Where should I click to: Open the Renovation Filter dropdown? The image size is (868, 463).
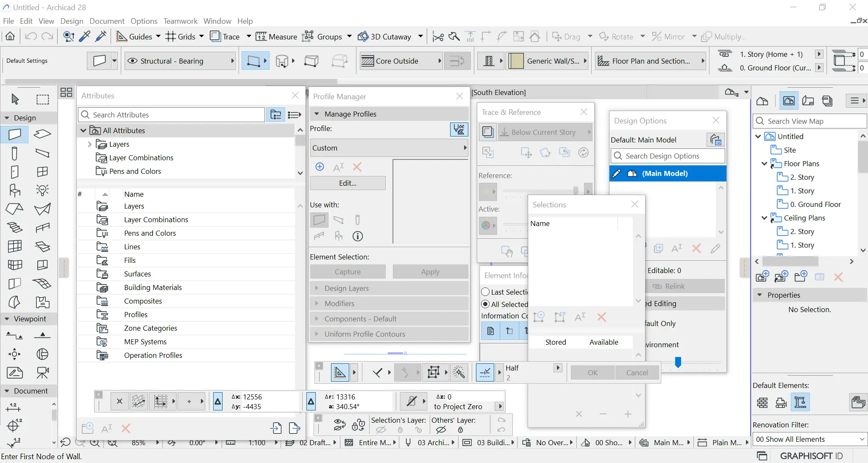(x=809, y=439)
